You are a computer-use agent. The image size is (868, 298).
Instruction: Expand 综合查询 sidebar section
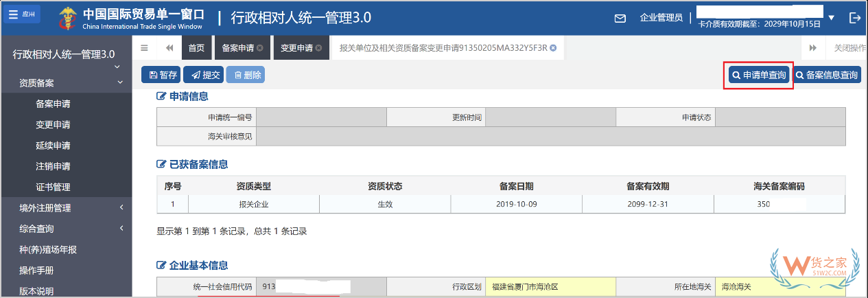(66, 228)
